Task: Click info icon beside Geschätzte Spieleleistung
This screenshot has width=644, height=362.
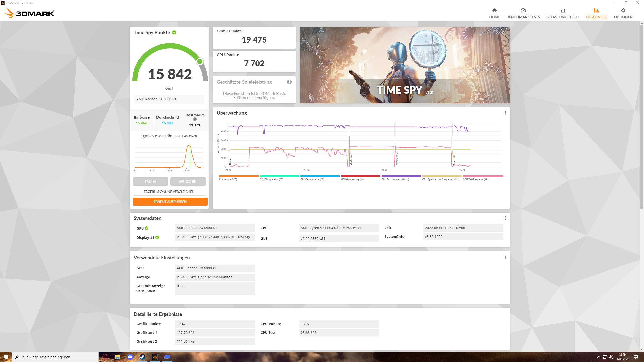Action: coord(289,82)
